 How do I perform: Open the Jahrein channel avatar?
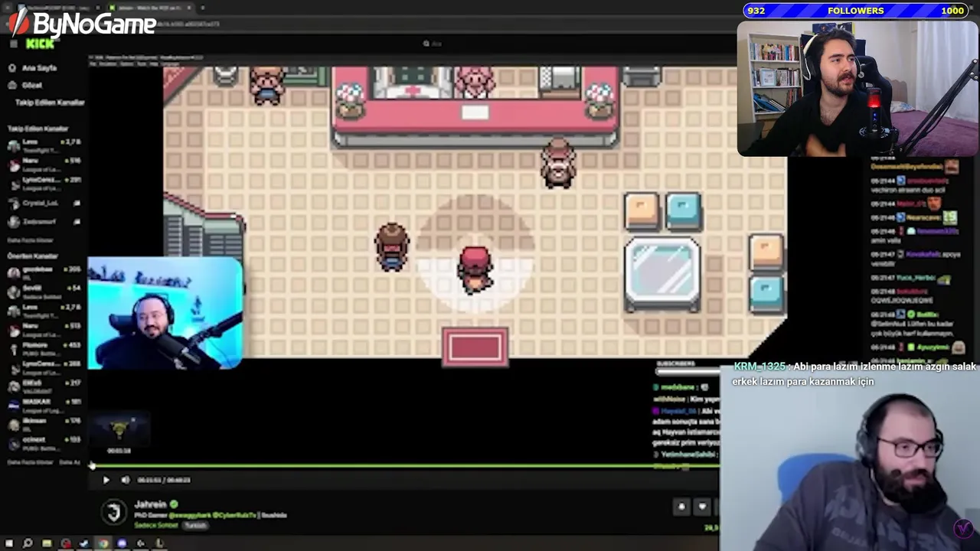click(x=113, y=512)
